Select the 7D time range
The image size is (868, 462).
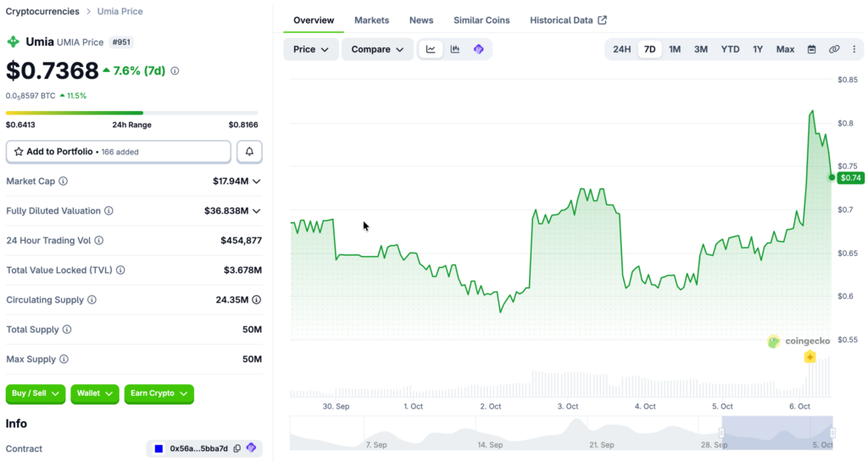(x=650, y=49)
